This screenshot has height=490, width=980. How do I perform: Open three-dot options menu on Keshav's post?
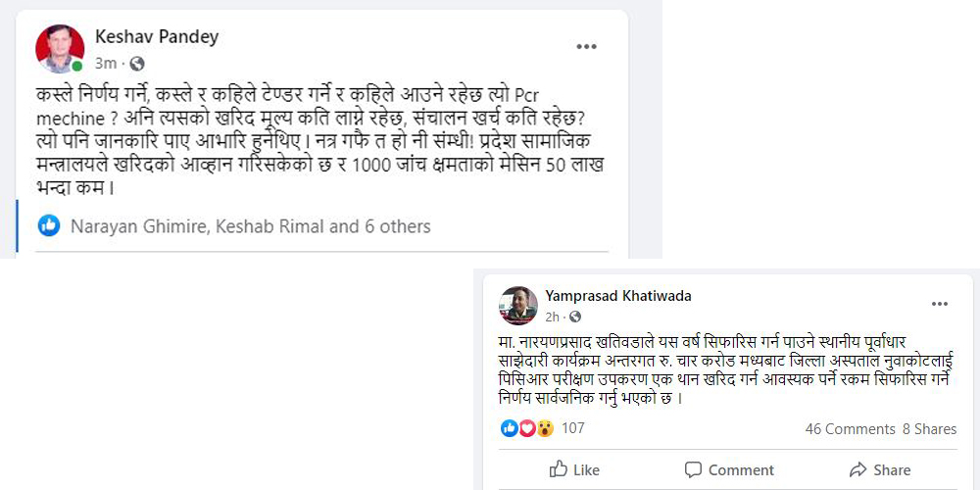tap(586, 46)
